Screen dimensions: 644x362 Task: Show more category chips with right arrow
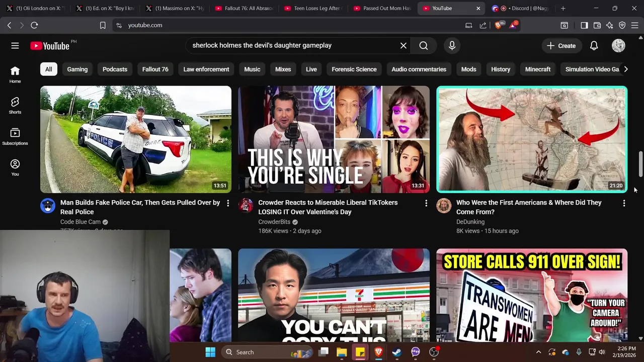point(625,69)
